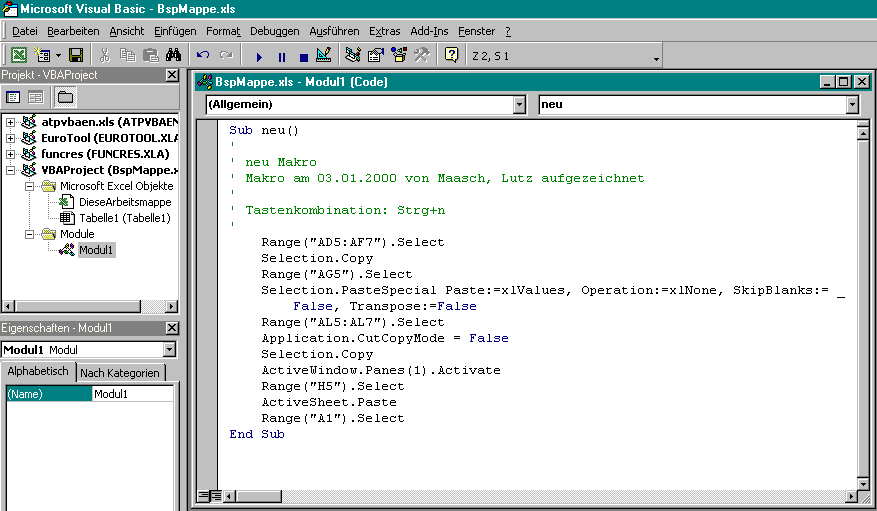877x511 pixels.
Task: Toggle Design Mode icon
Action: point(324,55)
